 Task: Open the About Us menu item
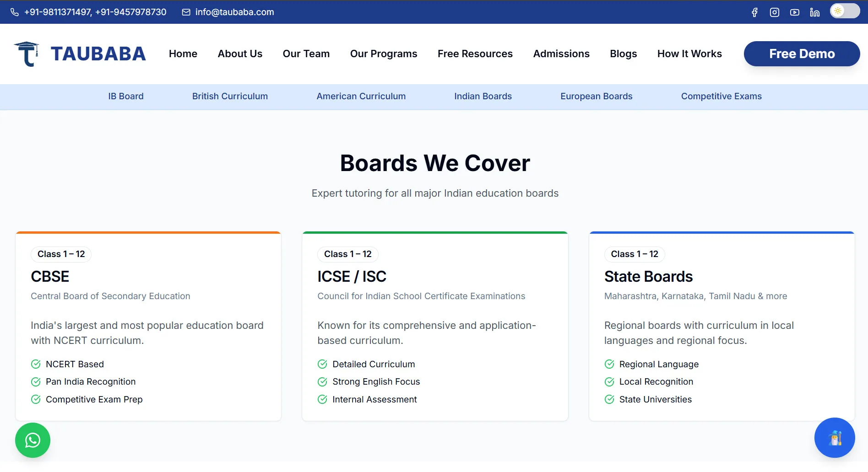(x=240, y=54)
